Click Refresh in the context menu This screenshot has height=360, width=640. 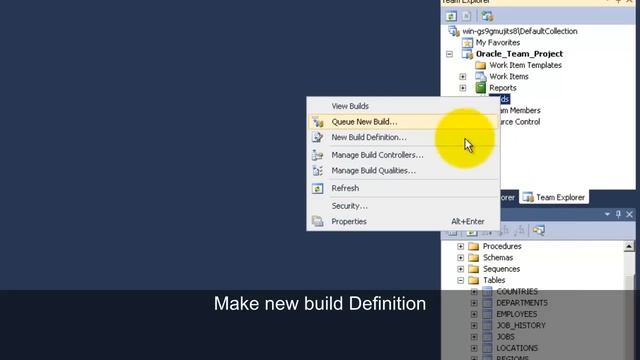pyautogui.click(x=345, y=188)
